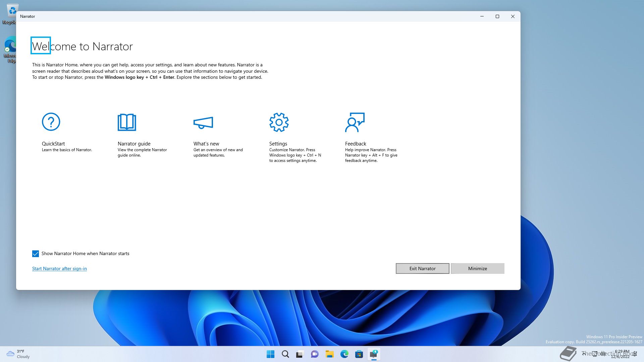Open the Windows Start menu

[270, 354]
